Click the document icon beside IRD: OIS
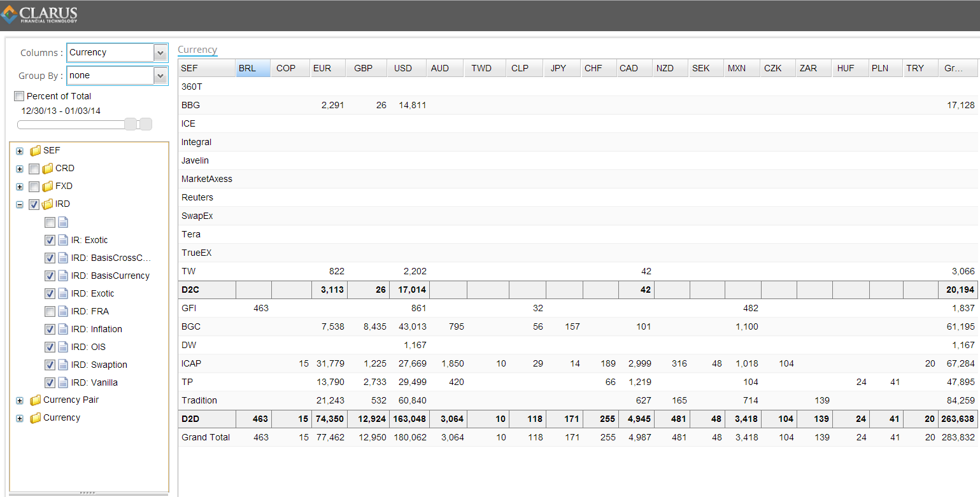 pos(62,347)
